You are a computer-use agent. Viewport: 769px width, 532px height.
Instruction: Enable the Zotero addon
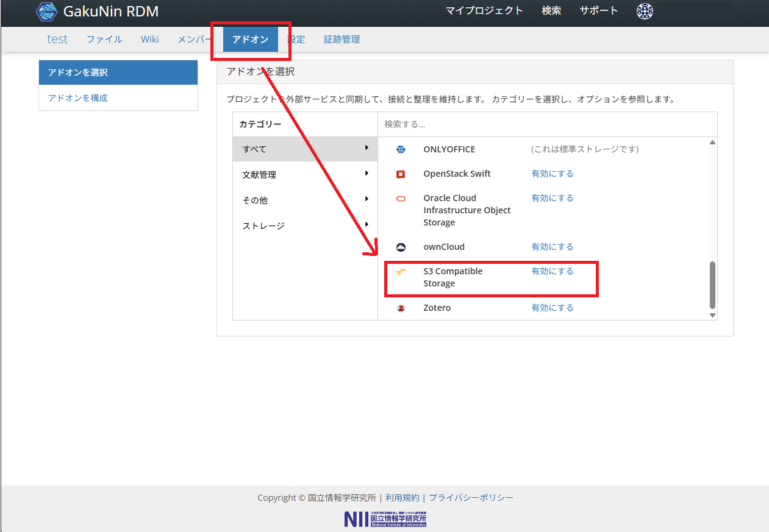click(552, 308)
